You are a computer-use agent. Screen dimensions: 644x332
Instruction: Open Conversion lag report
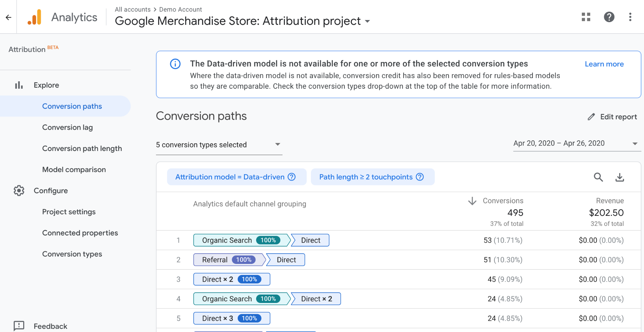pyautogui.click(x=67, y=127)
